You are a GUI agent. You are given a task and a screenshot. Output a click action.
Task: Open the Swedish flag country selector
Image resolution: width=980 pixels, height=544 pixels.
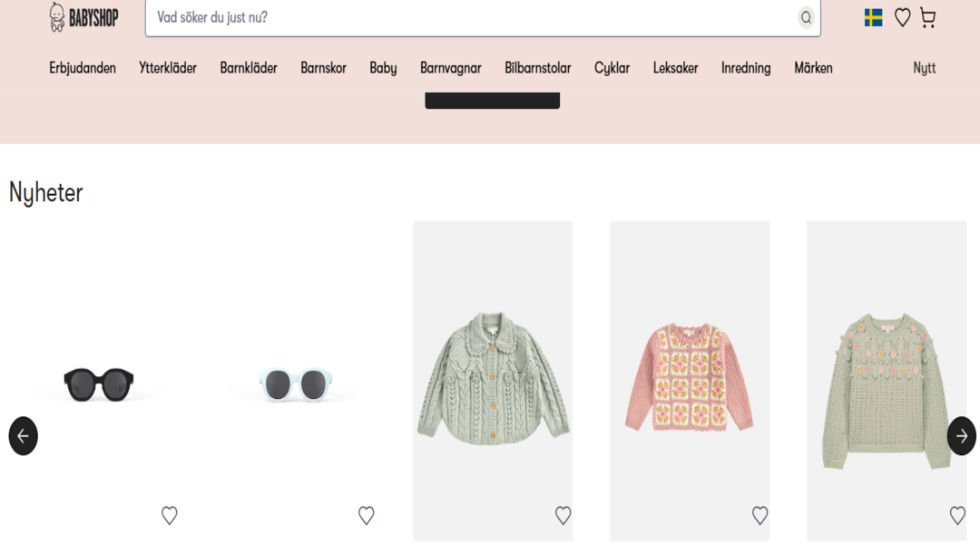(x=873, y=17)
